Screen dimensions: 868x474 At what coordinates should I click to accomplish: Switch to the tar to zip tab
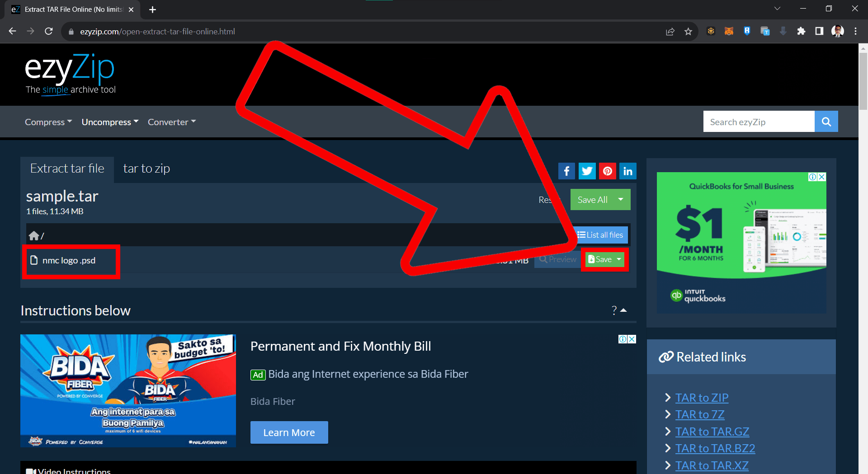146,168
